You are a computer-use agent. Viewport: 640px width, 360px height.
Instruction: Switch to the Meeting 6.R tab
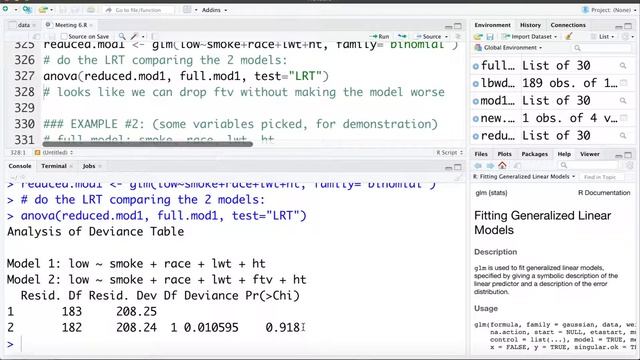pos(71,25)
